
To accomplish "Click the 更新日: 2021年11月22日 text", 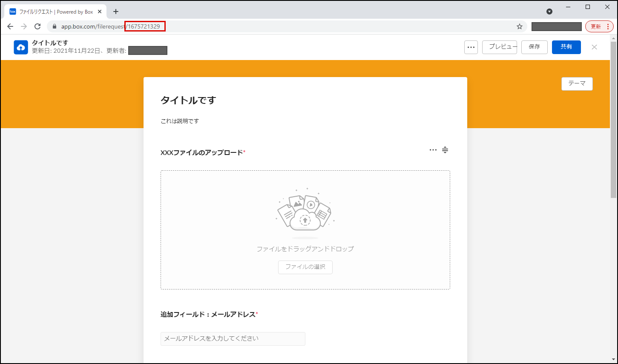I will [x=66, y=51].
